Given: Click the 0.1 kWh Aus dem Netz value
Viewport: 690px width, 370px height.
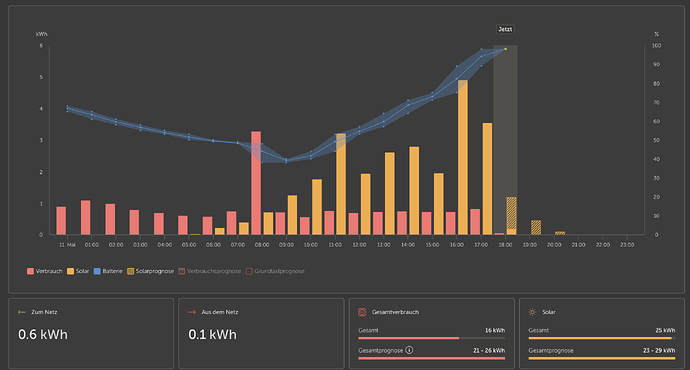Looking at the screenshot, I should (x=213, y=334).
